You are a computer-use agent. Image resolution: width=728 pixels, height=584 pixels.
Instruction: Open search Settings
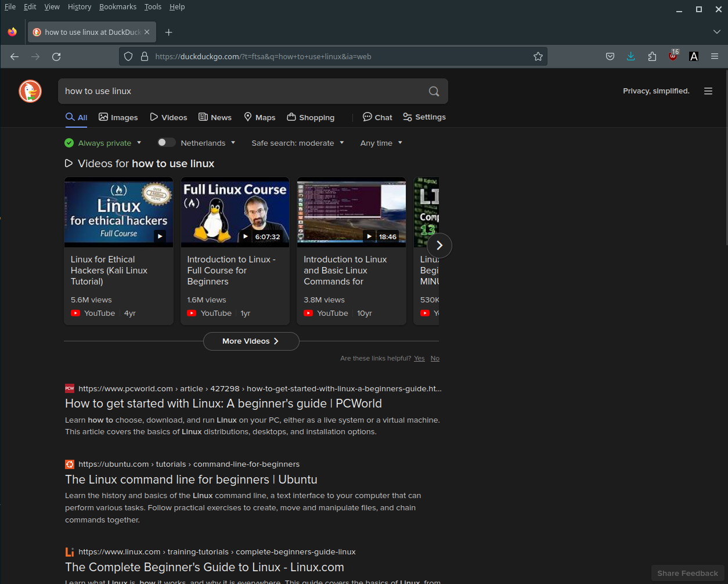(x=424, y=117)
